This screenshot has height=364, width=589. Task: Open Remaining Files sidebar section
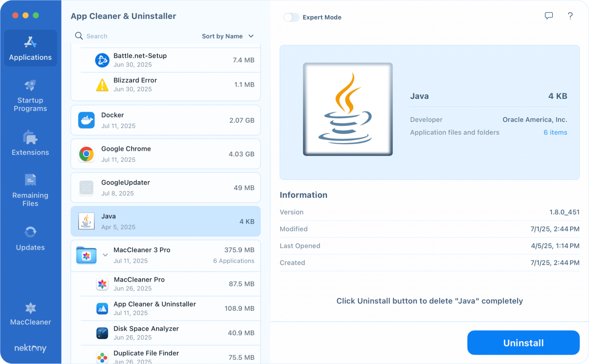(30, 191)
